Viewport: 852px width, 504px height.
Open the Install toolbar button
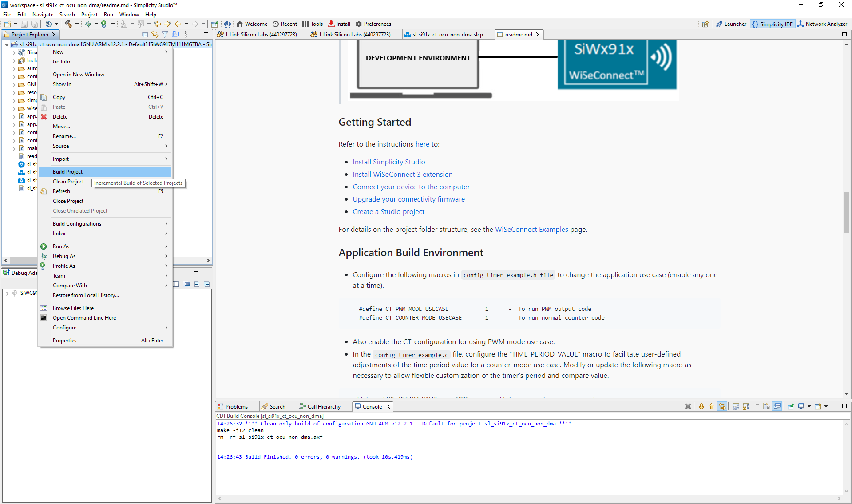[x=339, y=24]
